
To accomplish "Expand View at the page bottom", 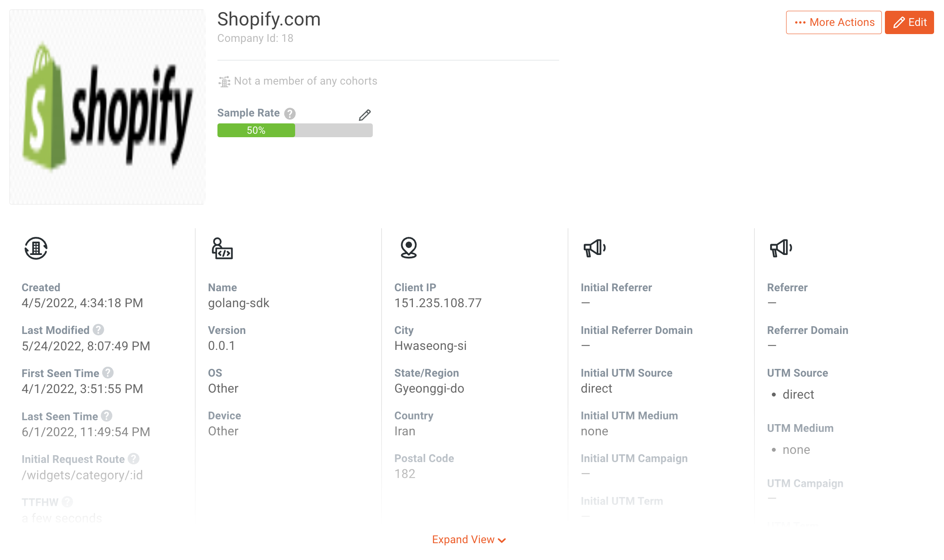I will click(469, 539).
